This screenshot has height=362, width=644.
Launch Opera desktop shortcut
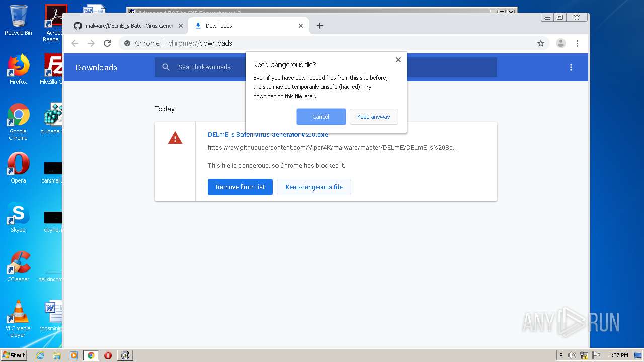point(18,168)
